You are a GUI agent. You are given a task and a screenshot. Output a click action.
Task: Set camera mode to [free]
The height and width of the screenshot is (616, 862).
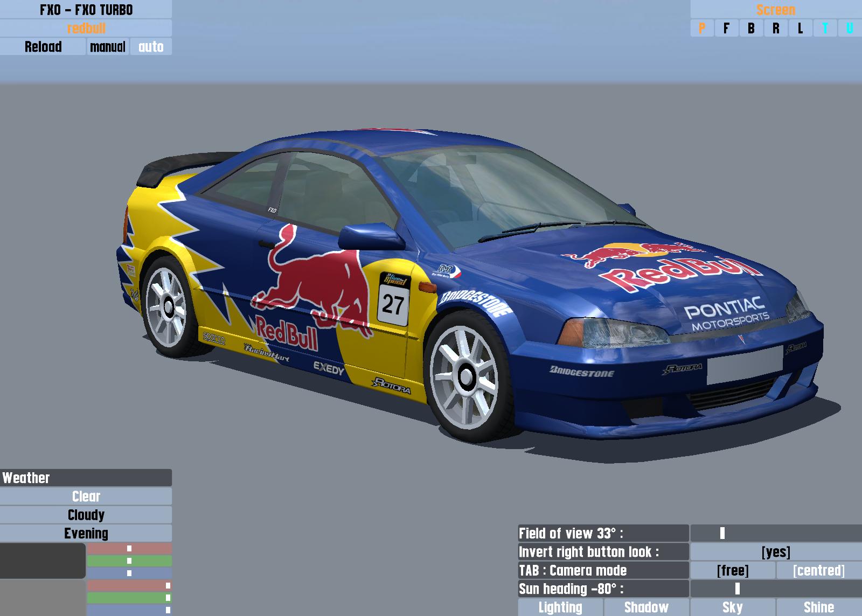pyautogui.click(x=733, y=570)
